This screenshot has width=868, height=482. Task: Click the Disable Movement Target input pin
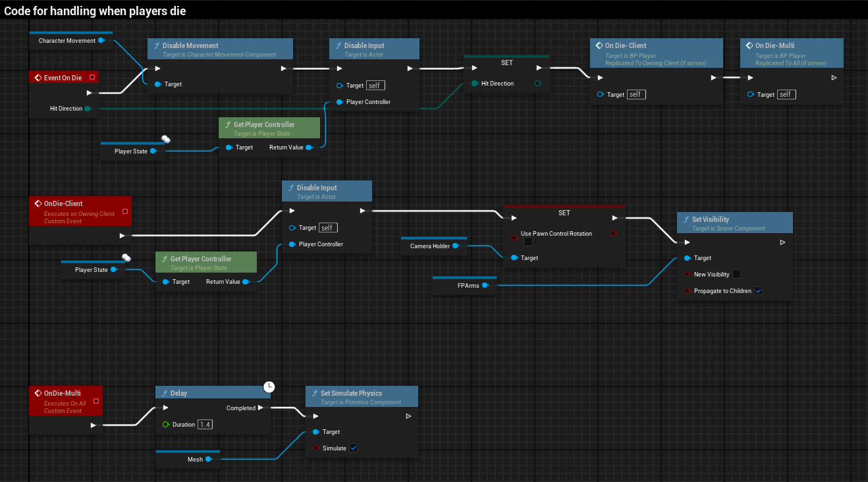(158, 84)
